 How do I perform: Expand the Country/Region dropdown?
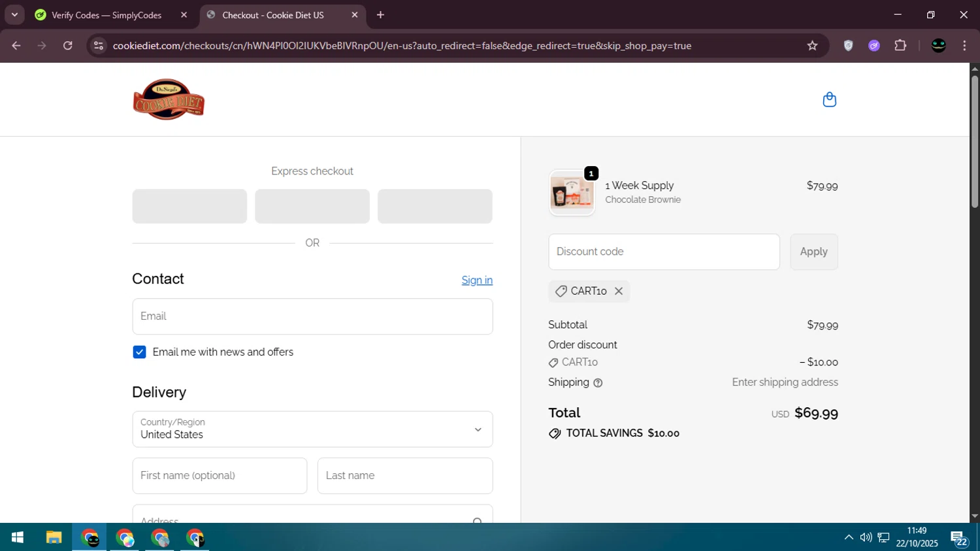click(x=312, y=429)
